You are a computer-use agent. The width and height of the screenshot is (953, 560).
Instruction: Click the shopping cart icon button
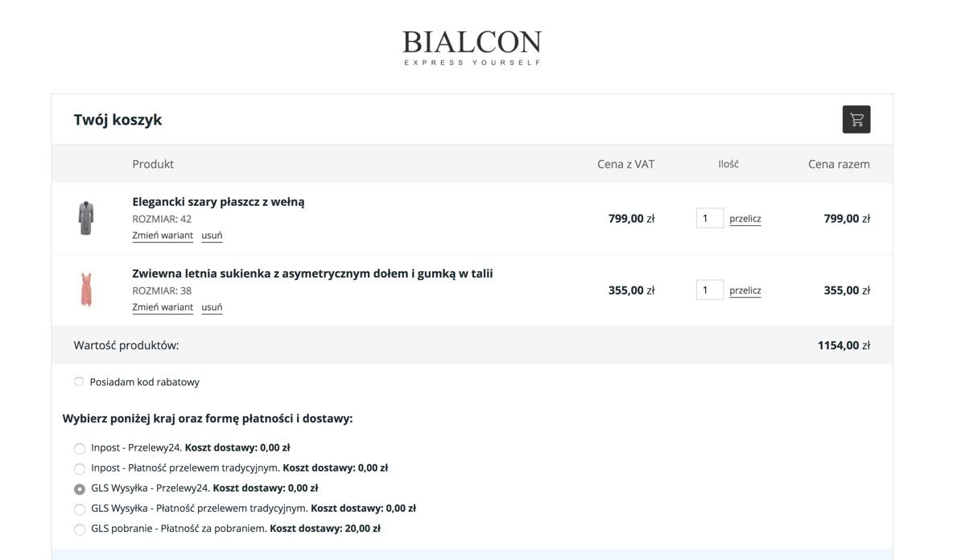(856, 119)
